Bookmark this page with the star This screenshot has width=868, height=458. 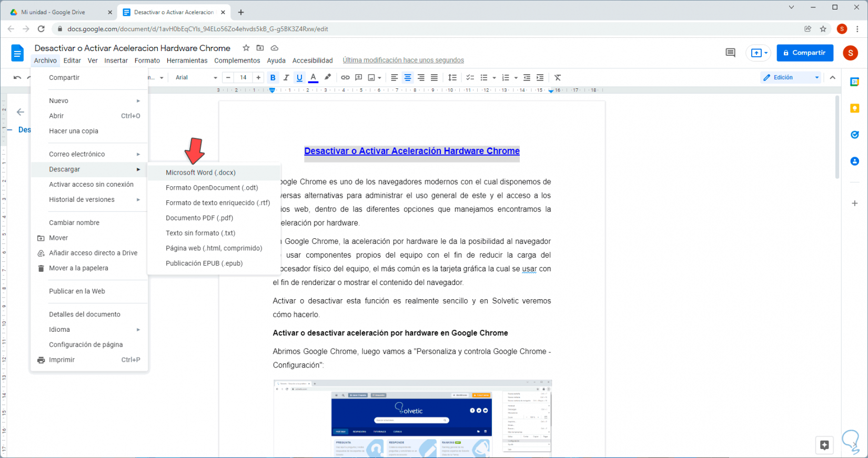tap(823, 29)
